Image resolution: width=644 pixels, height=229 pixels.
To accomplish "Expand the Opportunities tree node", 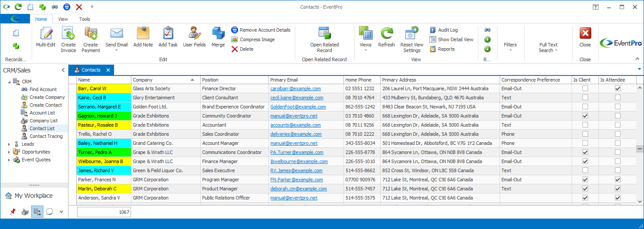I will 10,152.
